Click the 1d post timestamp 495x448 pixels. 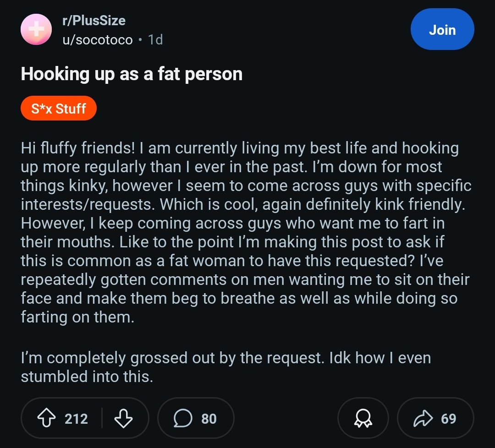click(155, 40)
